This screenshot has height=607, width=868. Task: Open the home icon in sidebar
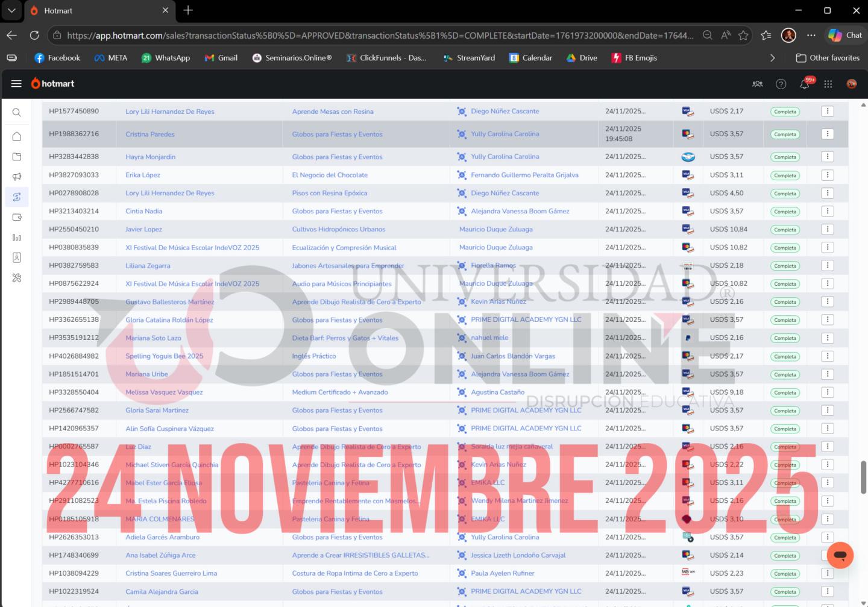pyautogui.click(x=17, y=136)
